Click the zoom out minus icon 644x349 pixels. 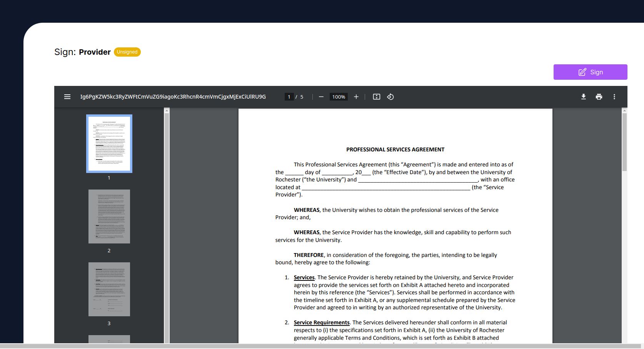click(321, 97)
